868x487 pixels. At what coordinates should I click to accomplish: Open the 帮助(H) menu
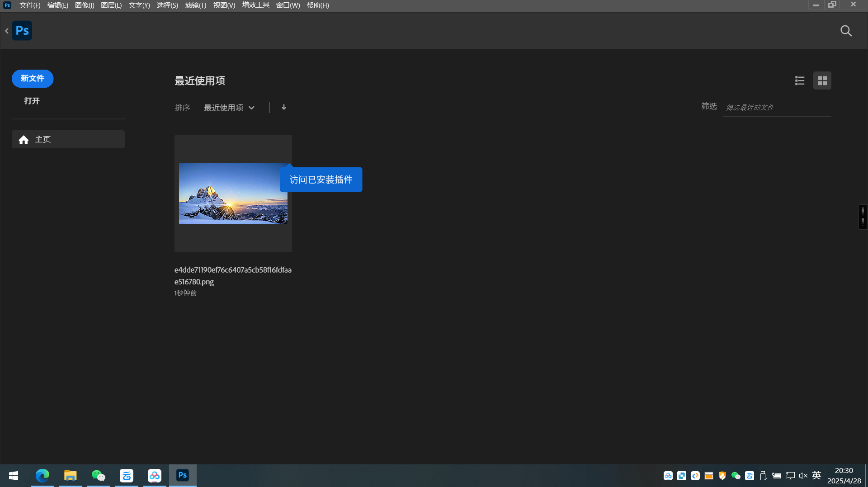[x=318, y=5]
